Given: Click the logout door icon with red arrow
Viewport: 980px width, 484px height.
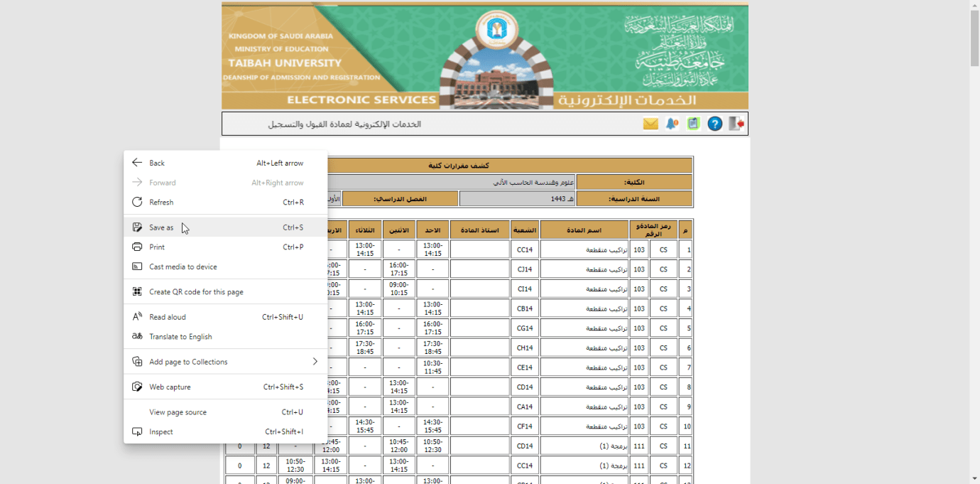Looking at the screenshot, I should (x=736, y=124).
